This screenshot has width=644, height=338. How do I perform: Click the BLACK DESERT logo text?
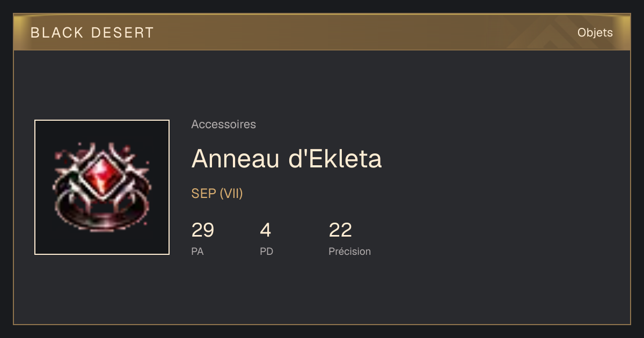click(92, 33)
